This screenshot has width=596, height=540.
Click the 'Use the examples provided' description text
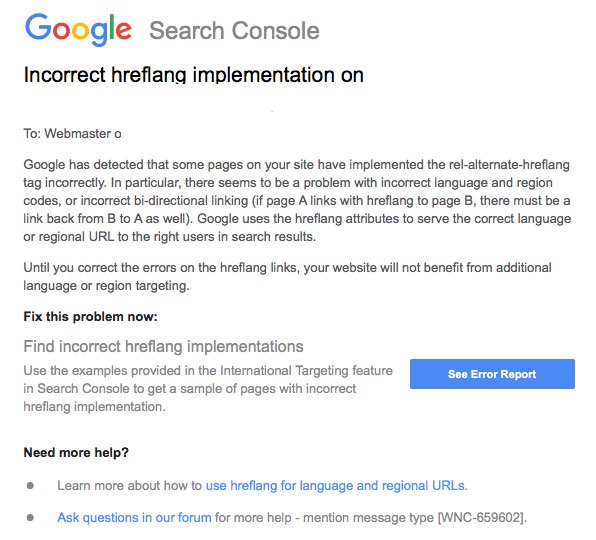(x=208, y=388)
